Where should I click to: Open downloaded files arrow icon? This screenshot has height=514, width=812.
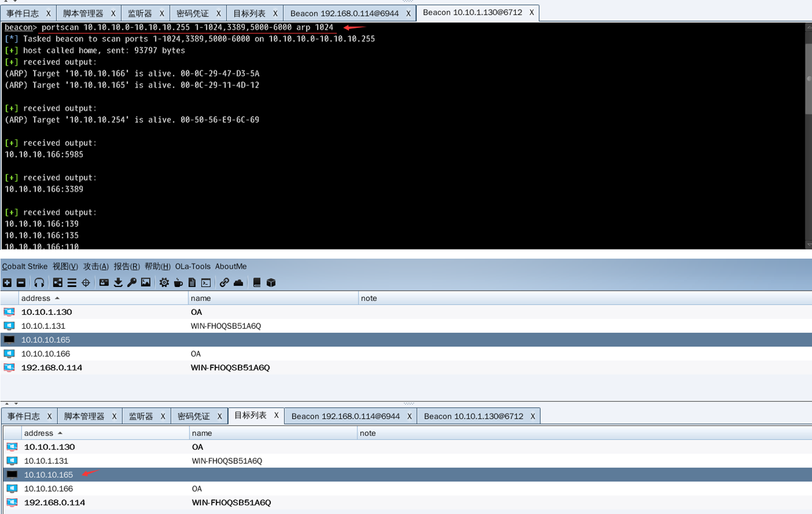tap(118, 283)
